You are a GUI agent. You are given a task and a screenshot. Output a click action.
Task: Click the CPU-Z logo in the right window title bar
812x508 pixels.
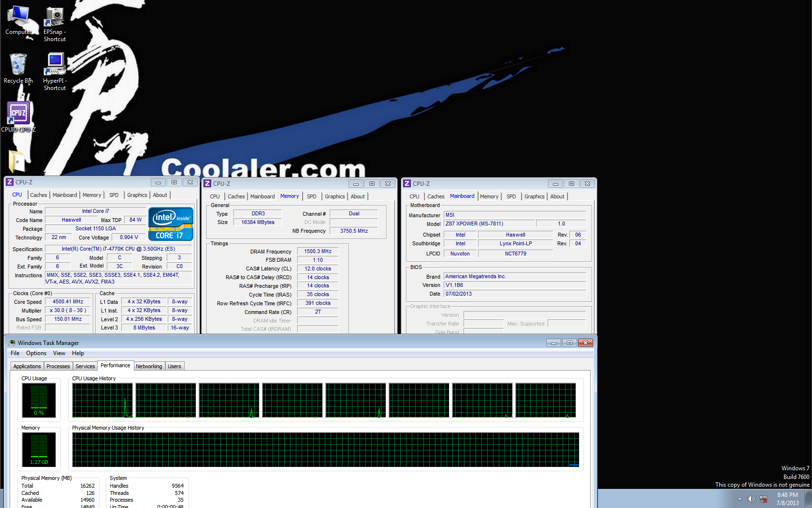tap(407, 184)
